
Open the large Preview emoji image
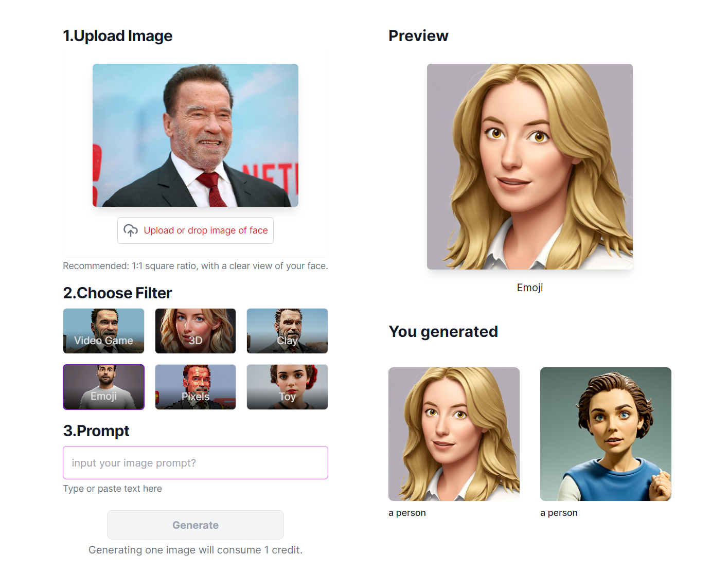click(530, 167)
